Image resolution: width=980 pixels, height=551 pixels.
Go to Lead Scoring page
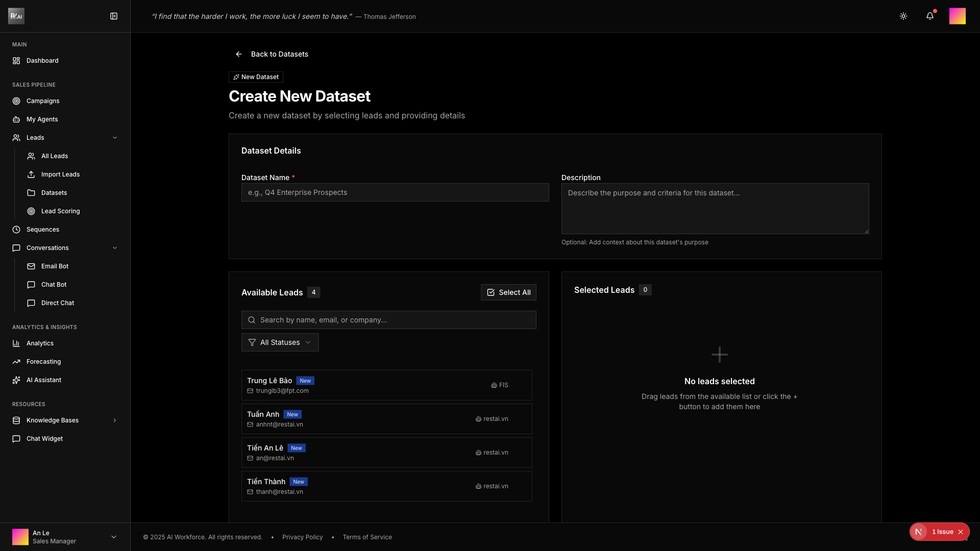pos(60,211)
